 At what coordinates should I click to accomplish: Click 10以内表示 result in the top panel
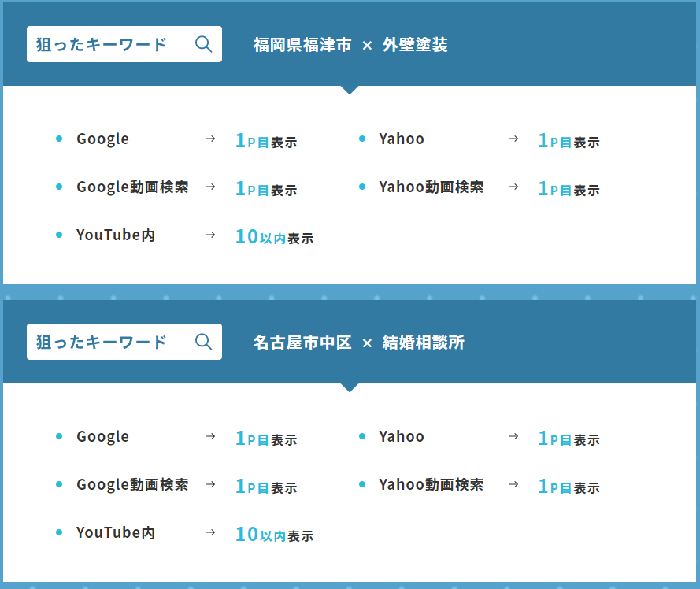tap(275, 237)
